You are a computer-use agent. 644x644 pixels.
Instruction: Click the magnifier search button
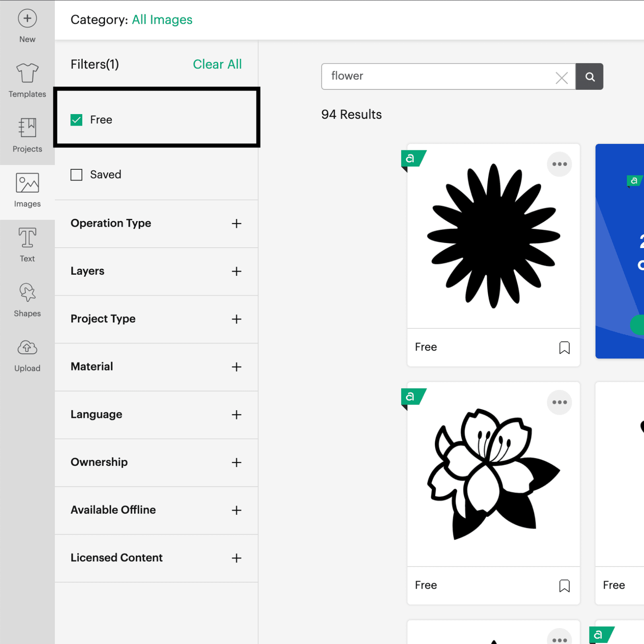tap(590, 77)
